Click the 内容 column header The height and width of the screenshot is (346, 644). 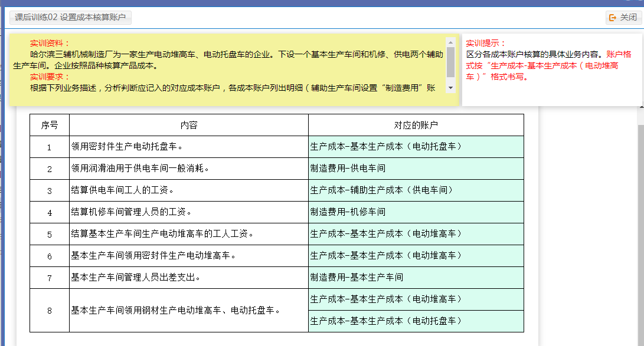pos(189,125)
